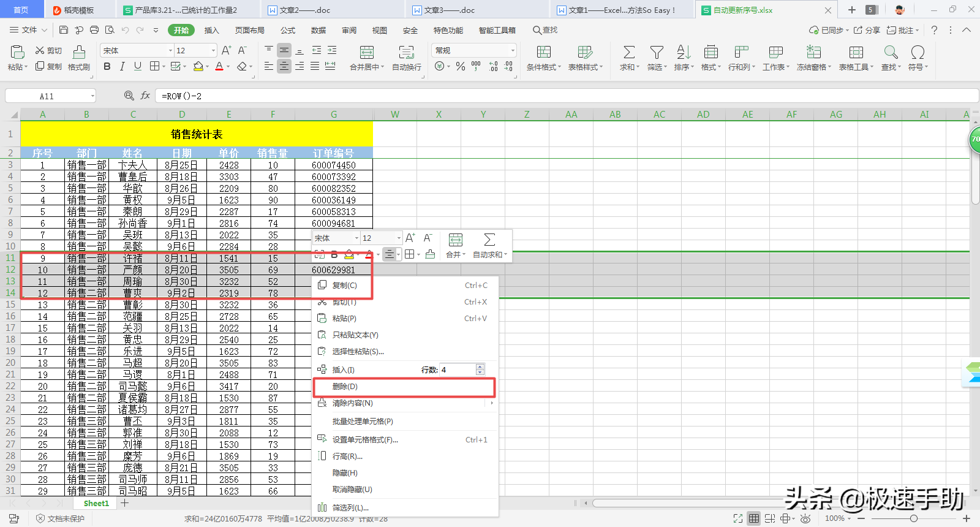The height and width of the screenshot is (527, 980).
Task: Open the Merge and Center (合并居中) dropdown
Action: pyautogui.click(x=382, y=67)
